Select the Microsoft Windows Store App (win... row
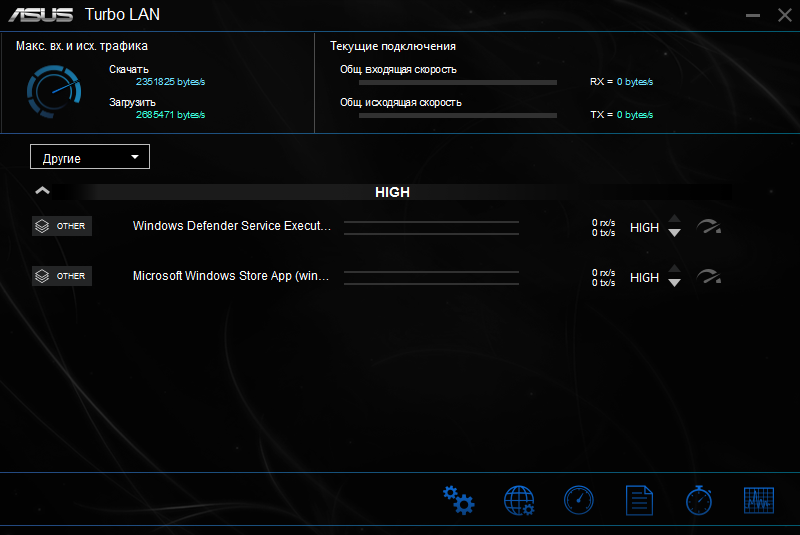This screenshot has height=535, width=800. [x=378, y=276]
